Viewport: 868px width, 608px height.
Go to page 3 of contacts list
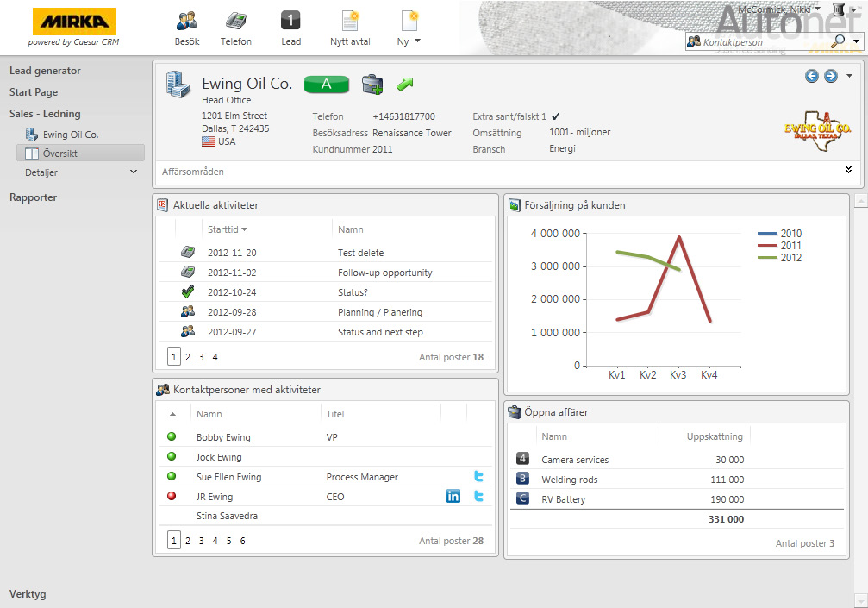tap(202, 541)
